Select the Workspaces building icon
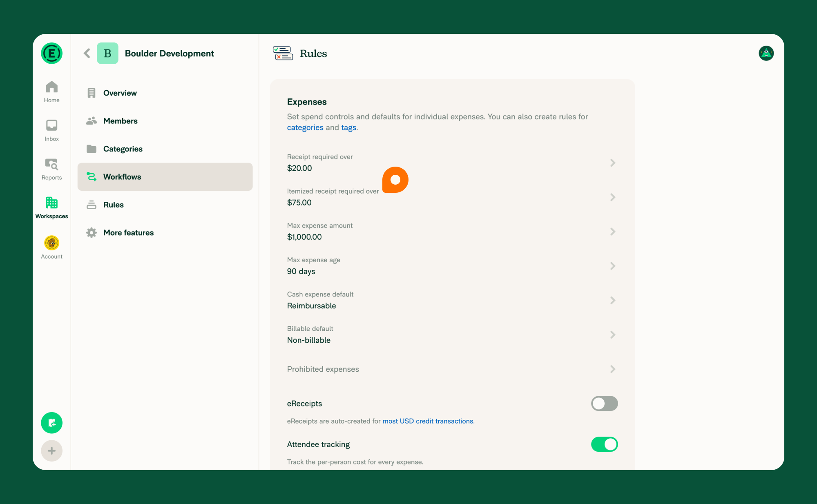Viewport: 817px width, 504px height. tap(51, 203)
